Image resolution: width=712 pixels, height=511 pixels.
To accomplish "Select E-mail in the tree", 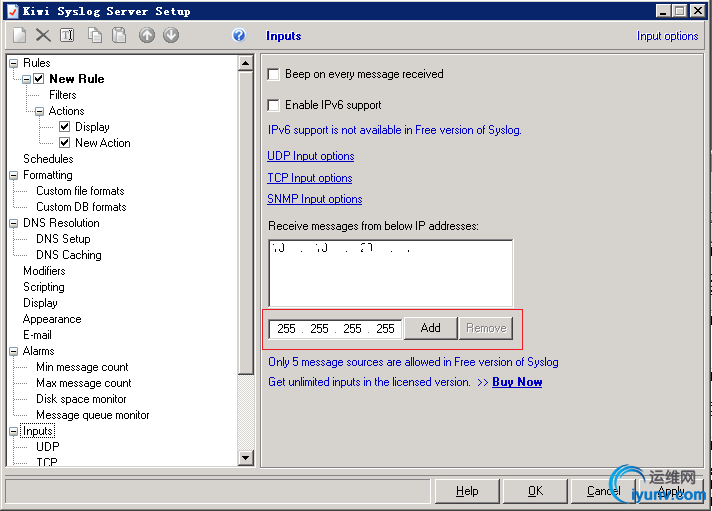I will tap(37, 335).
